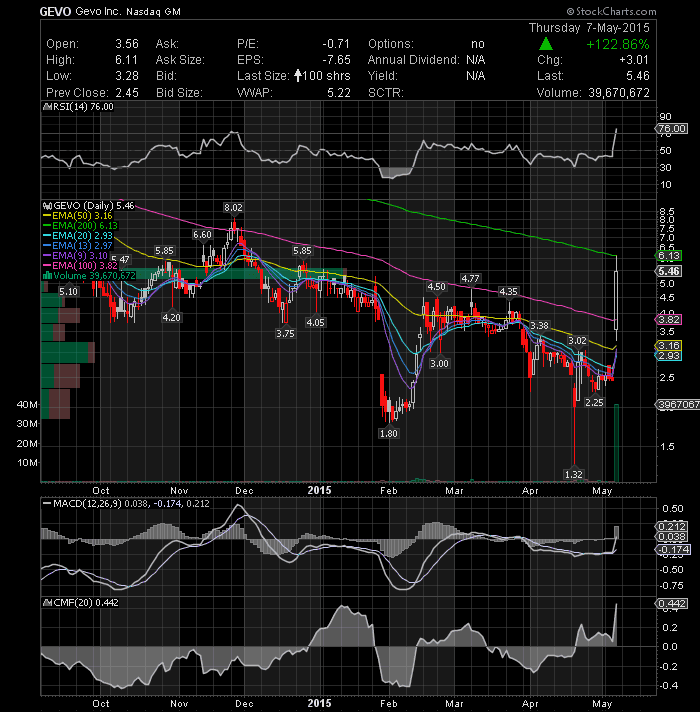This screenshot has height=712, width=700.
Task: Click the green up-triangle change indicator
Action: coord(546,44)
